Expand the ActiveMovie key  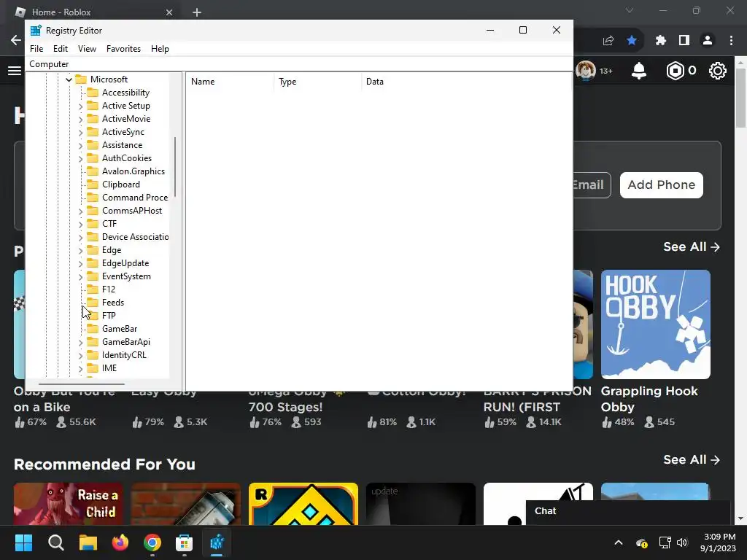80,119
